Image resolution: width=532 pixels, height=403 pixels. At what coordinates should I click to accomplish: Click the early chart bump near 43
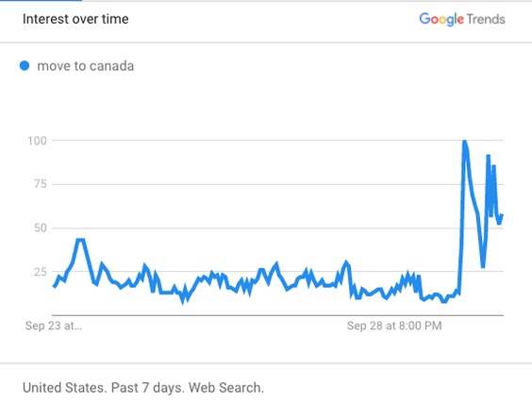click(x=80, y=240)
